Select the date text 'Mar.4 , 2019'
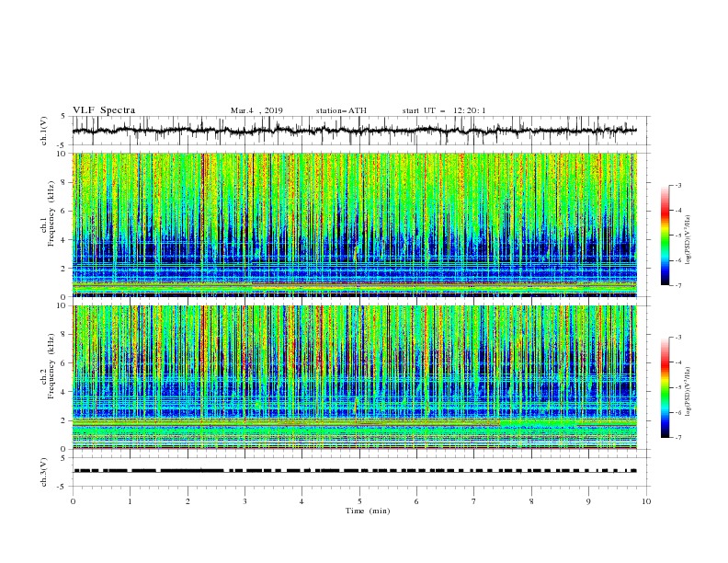 pos(256,110)
